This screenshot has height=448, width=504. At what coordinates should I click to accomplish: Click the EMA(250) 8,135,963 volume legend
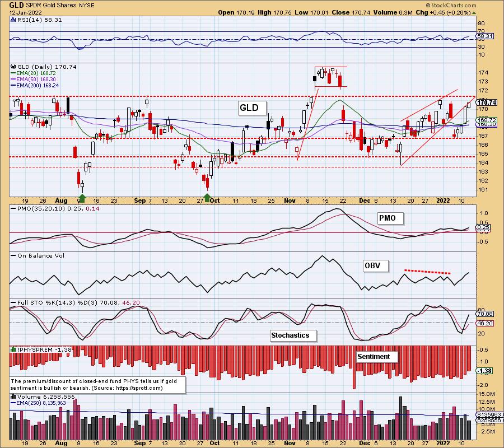click(x=38, y=403)
